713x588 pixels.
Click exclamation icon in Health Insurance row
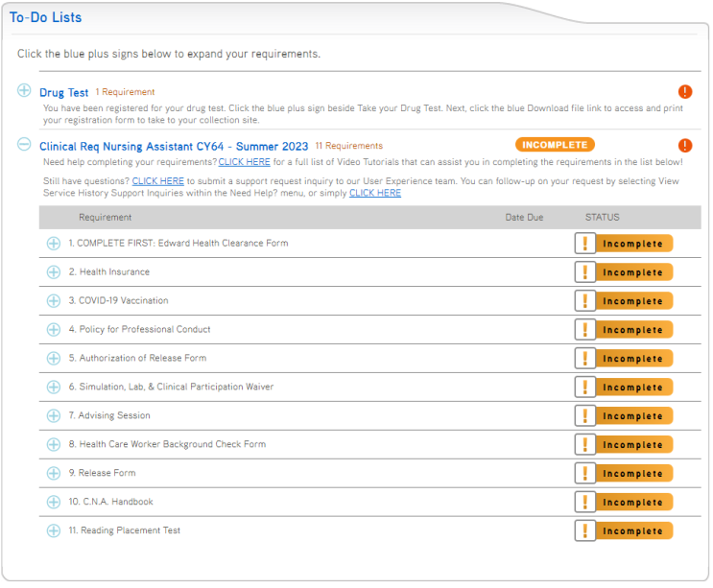coord(585,272)
